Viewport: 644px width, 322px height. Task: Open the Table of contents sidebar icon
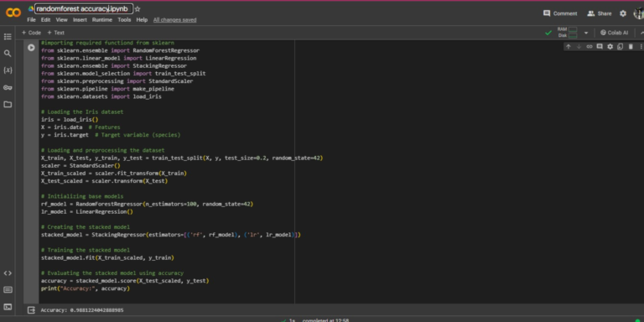pos(8,37)
